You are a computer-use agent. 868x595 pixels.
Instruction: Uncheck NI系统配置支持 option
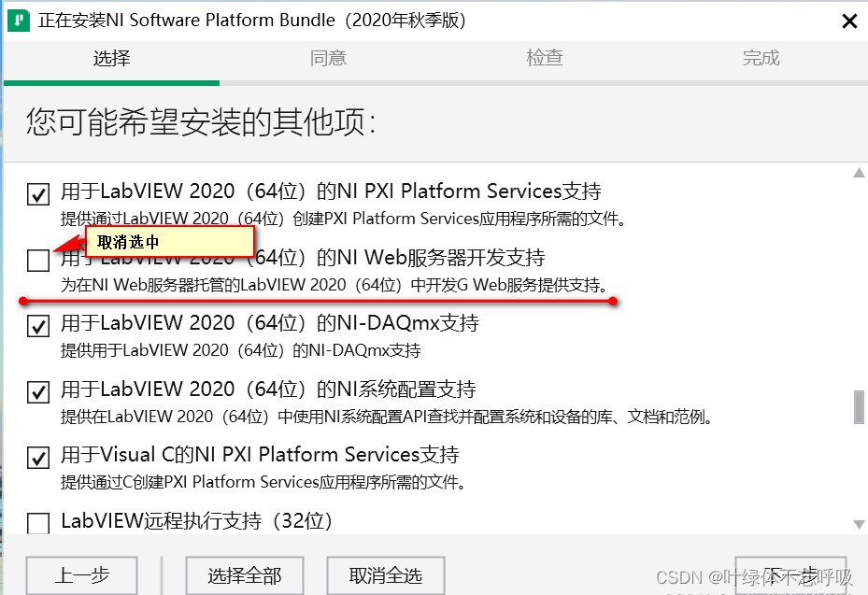click(x=37, y=391)
